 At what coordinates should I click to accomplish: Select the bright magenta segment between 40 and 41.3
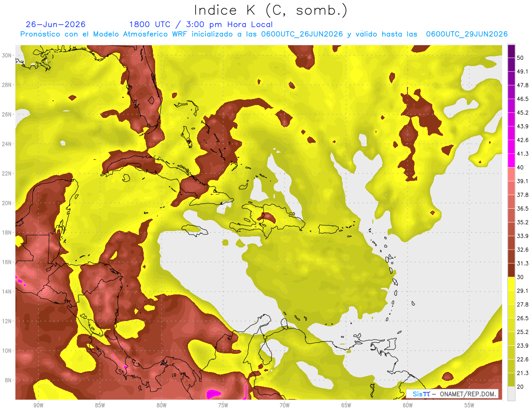point(511,160)
